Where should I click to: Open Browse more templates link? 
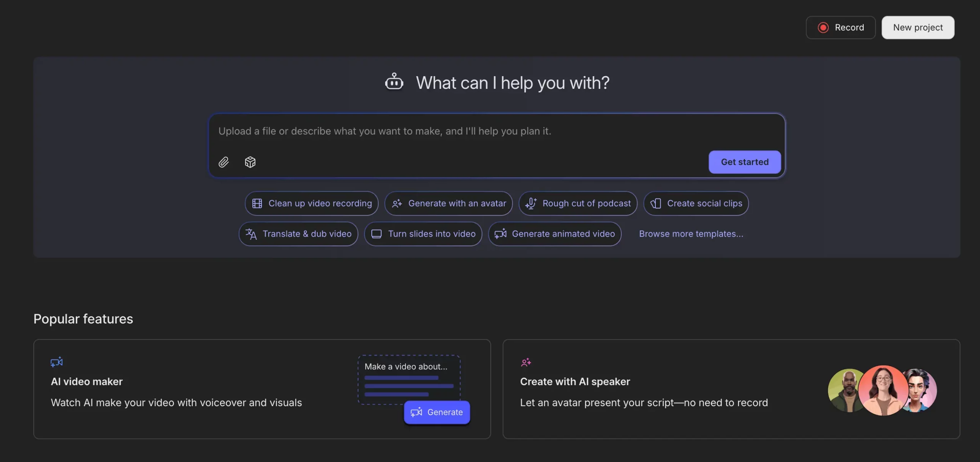691,234
